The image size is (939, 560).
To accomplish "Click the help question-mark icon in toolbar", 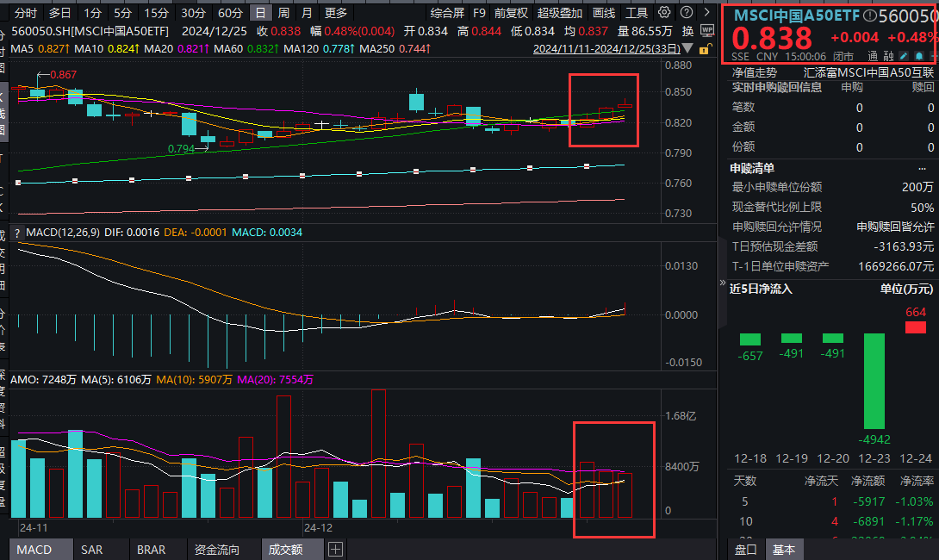I will tap(686, 12).
